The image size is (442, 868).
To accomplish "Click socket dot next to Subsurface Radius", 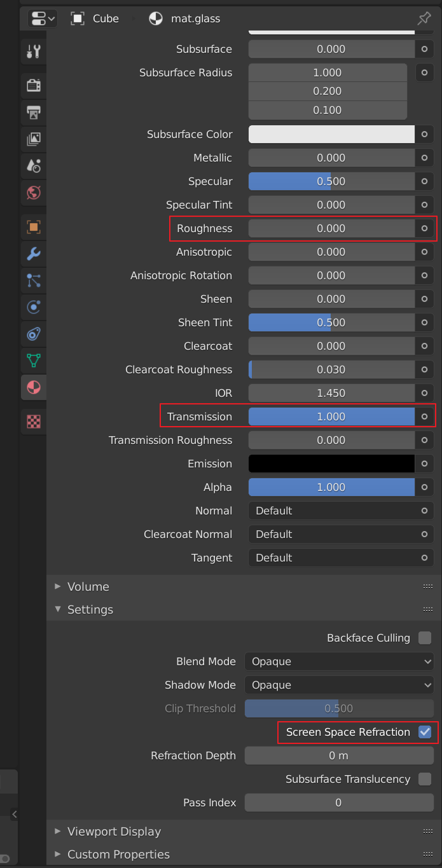I will click(424, 72).
